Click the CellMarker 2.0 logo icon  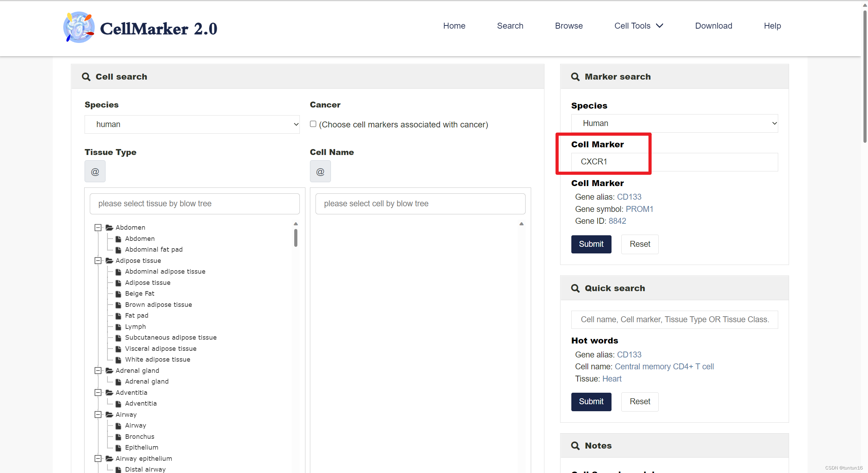(79, 27)
